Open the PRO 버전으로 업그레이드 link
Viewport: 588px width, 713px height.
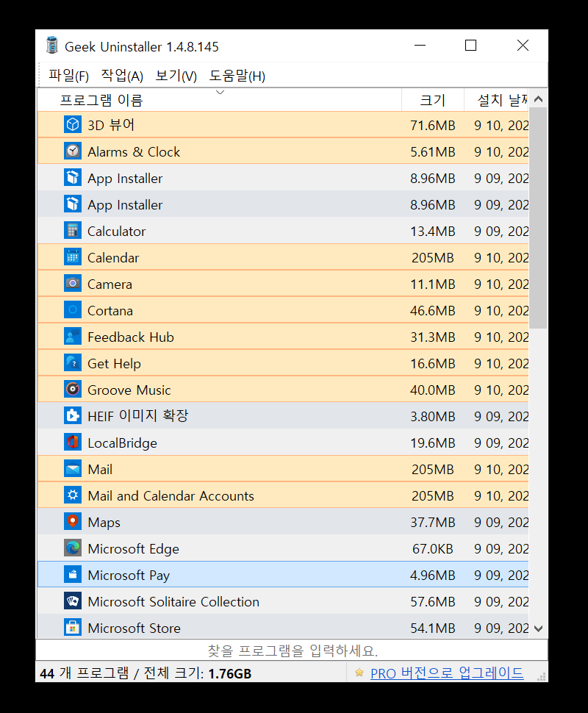coord(447,673)
